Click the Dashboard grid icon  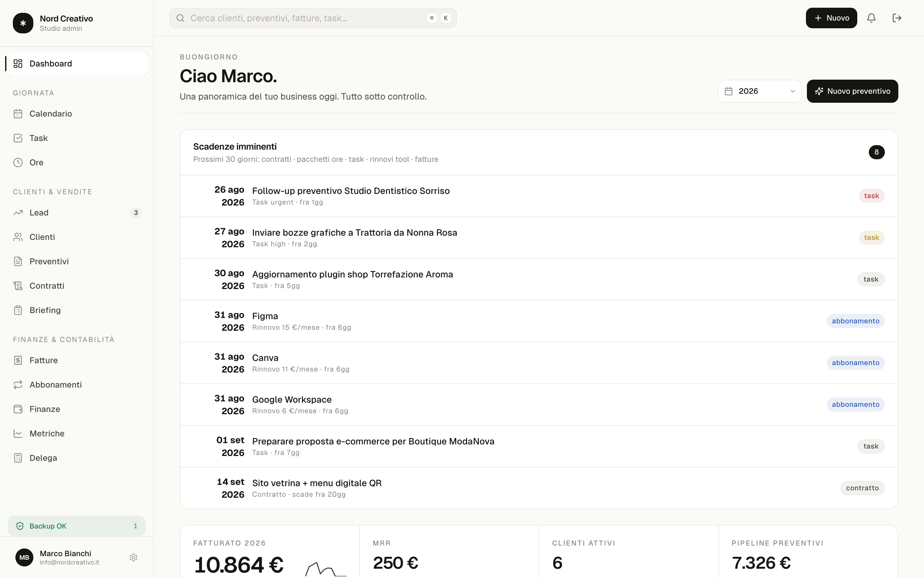click(x=18, y=64)
